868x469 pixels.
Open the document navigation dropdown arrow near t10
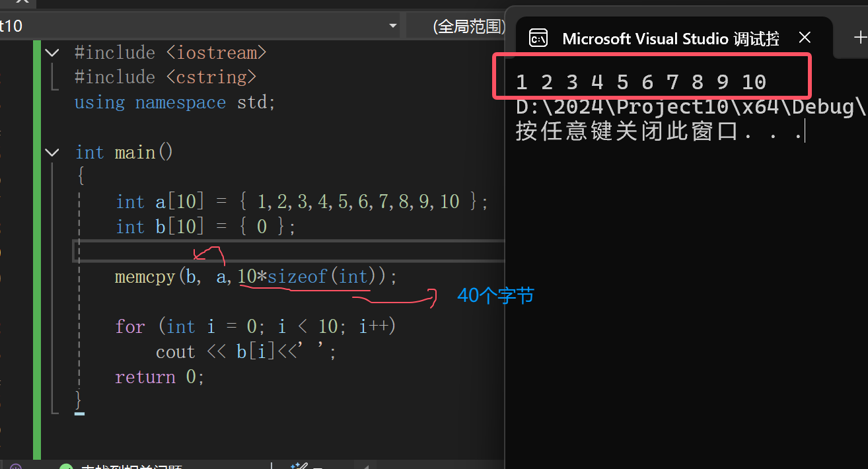pos(392,25)
